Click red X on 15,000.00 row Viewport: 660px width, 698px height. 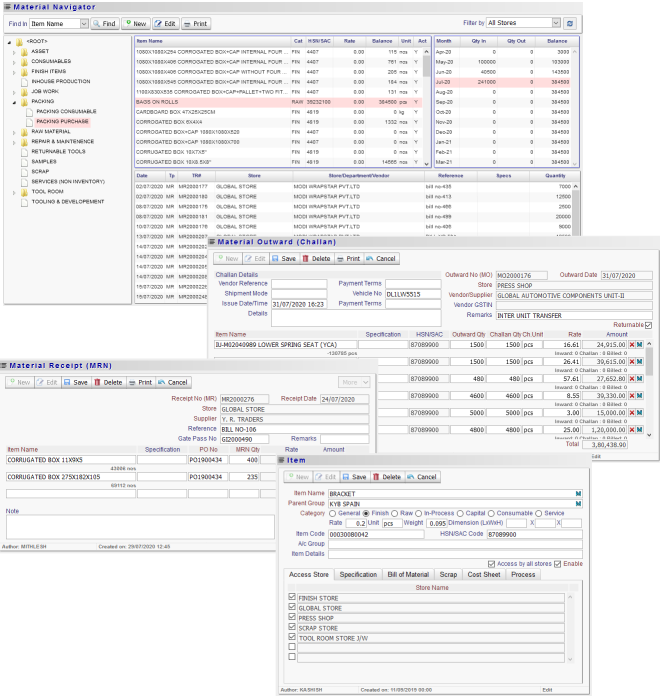coord(632,413)
